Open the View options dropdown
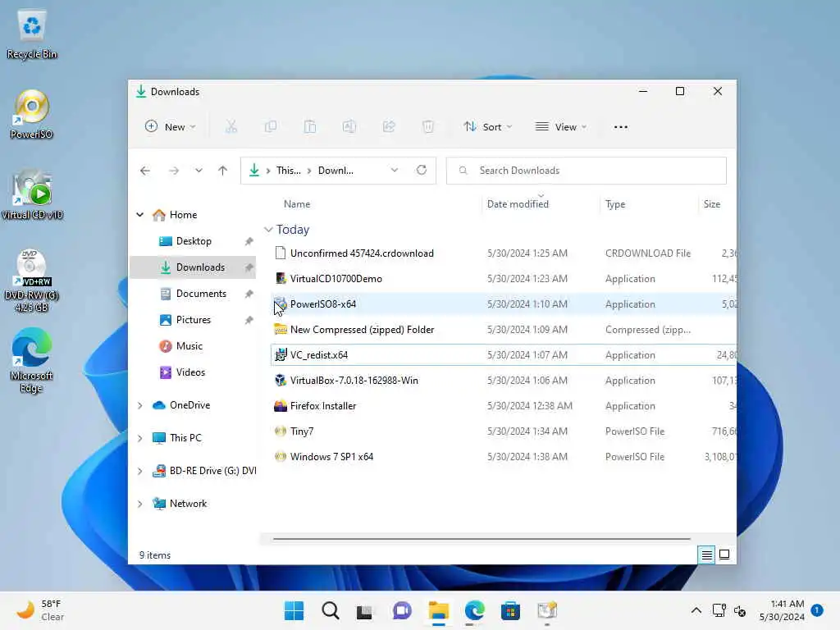840x630 pixels. click(x=561, y=127)
